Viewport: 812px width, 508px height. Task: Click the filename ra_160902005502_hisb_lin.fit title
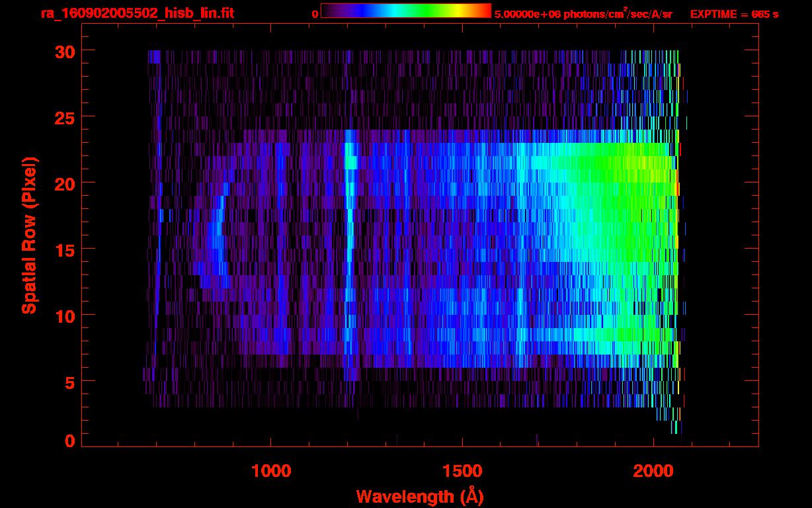(137, 13)
